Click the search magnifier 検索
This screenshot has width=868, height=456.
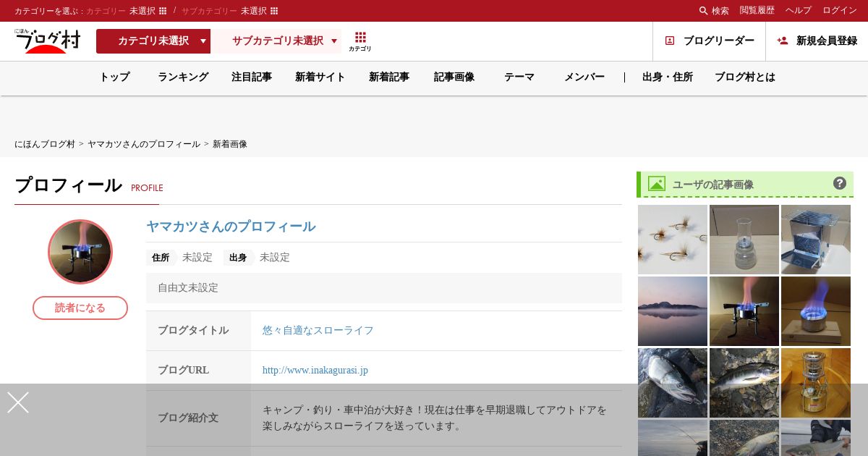pyautogui.click(x=714, y=11)
